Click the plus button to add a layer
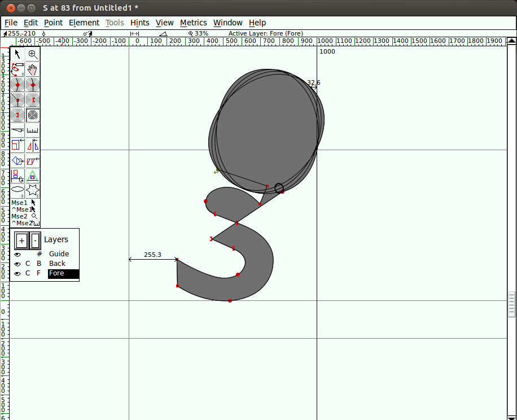This screenshot has width=517, height=420. click(x=21, y=240)
